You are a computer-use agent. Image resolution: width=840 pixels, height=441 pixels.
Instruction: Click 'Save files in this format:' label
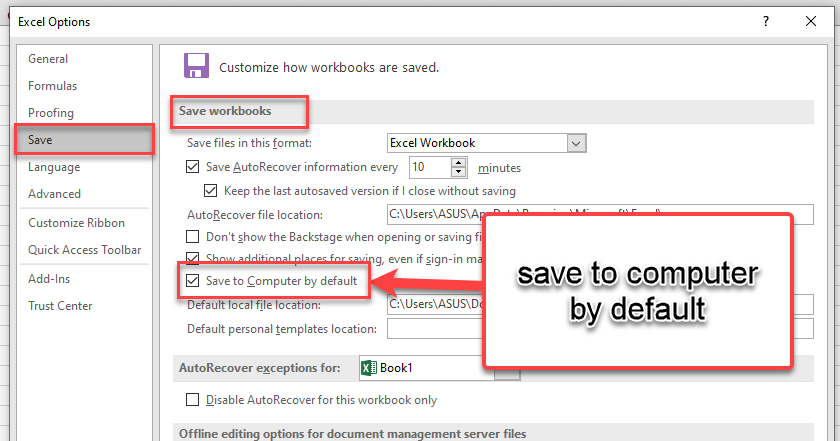tap(249, 143)
